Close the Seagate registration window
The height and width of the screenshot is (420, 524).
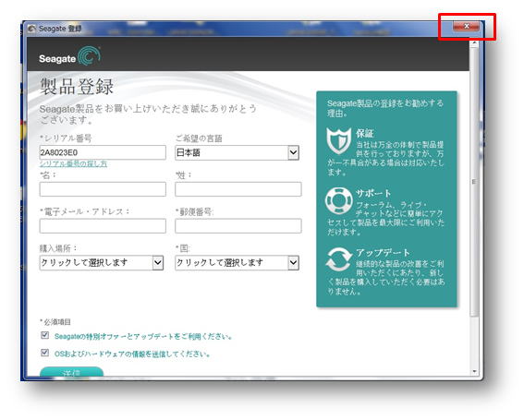pos(467,26)
